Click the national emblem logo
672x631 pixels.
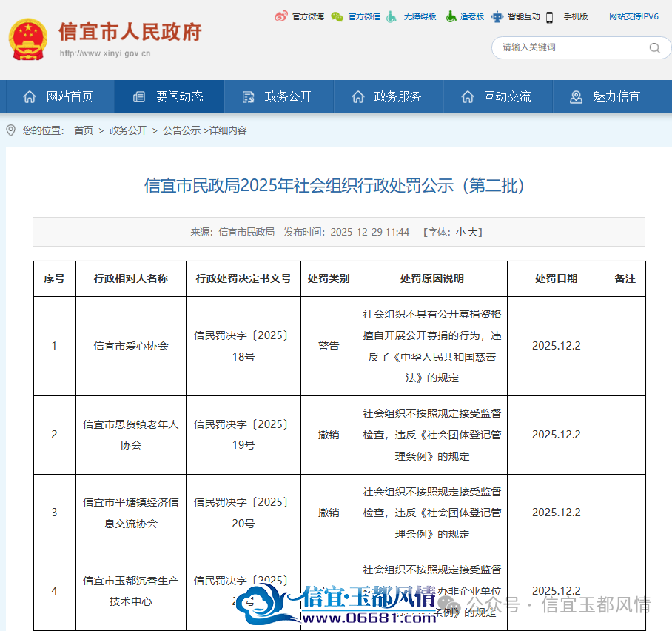coord(28,39)
